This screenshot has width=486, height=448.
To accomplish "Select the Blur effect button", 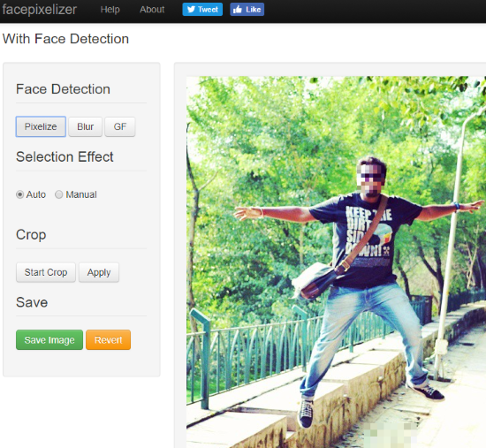I will coord(85,126).
